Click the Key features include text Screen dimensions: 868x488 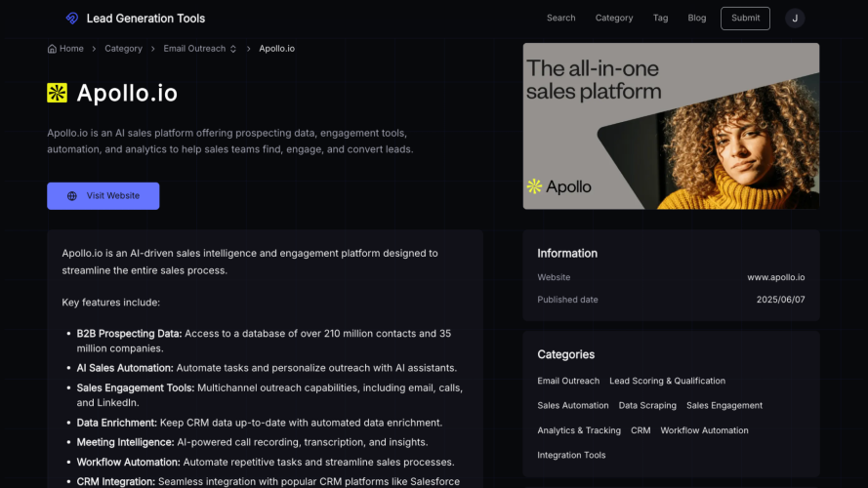pos(110,303)
